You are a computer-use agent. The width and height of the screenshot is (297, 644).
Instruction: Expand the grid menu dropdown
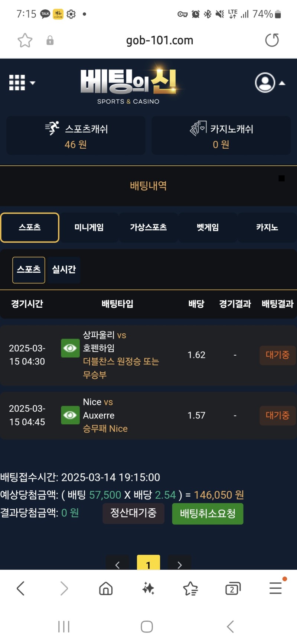pyautogui.click(x=22, y=82)
